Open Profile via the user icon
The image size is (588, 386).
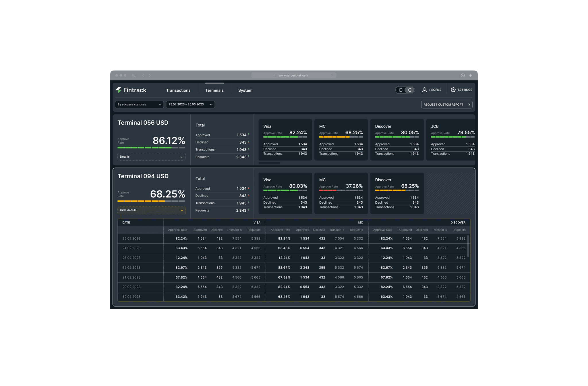click(424, 90)
